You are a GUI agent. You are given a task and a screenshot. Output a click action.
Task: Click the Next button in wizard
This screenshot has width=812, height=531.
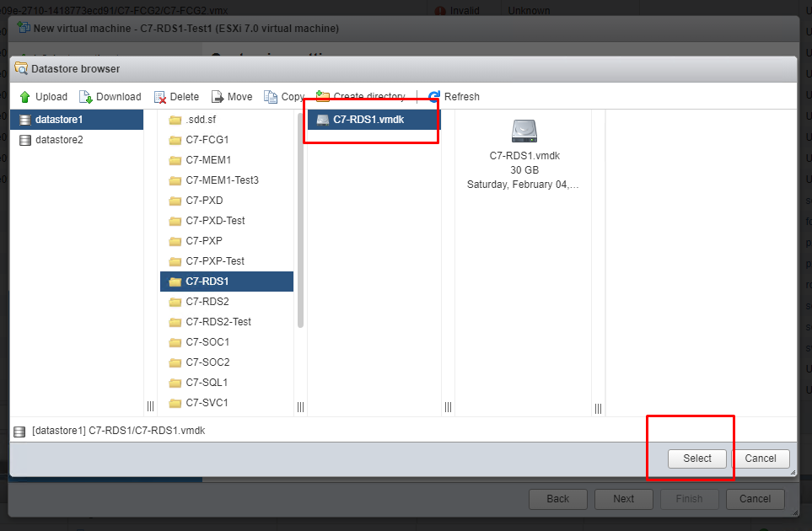point(623,499)
